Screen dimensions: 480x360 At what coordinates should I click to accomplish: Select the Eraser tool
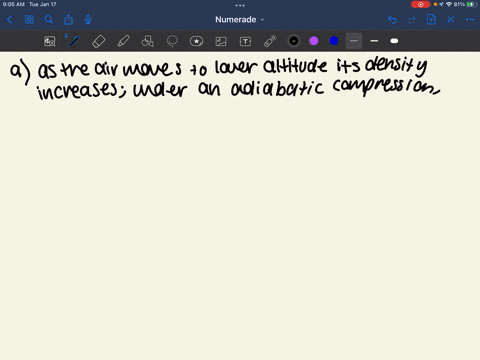(98, 41)
